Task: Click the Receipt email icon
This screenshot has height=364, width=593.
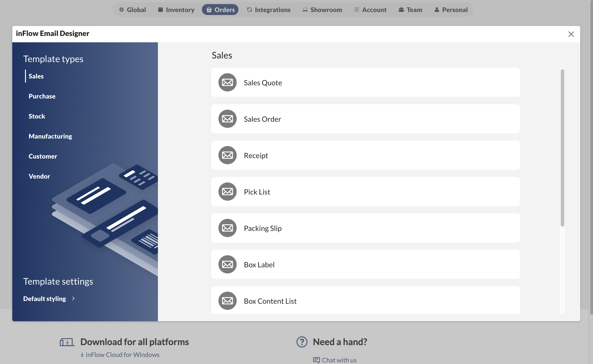Action: click(x=227, y=155)
